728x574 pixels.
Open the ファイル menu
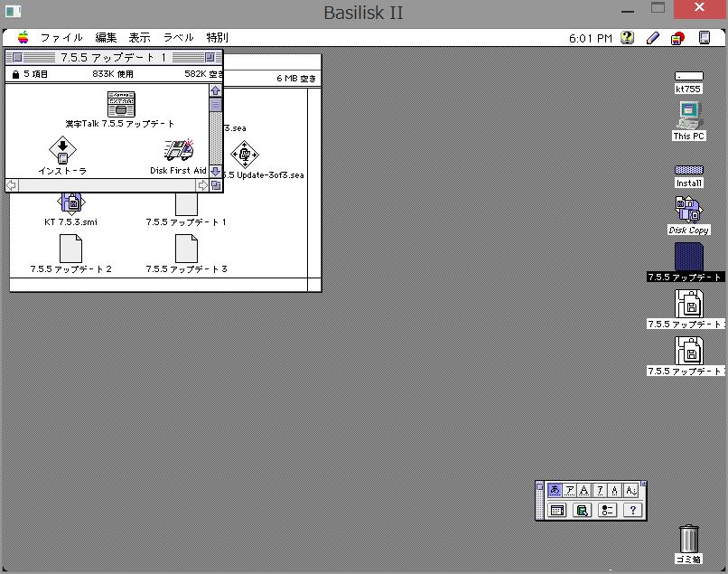61,38
